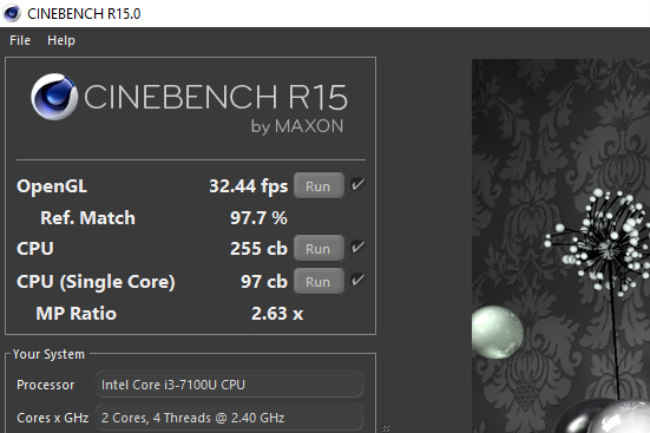Open the Help menu
The image size is (650, 433).
(61, 40)
